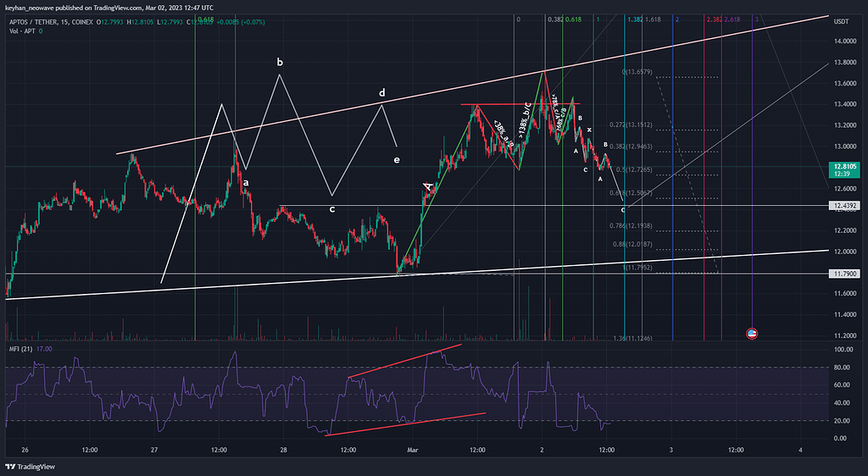Click the US flag economic event icon
This screenshot has width=868, height=476.
pyautogui.click(x=751, y=333)
